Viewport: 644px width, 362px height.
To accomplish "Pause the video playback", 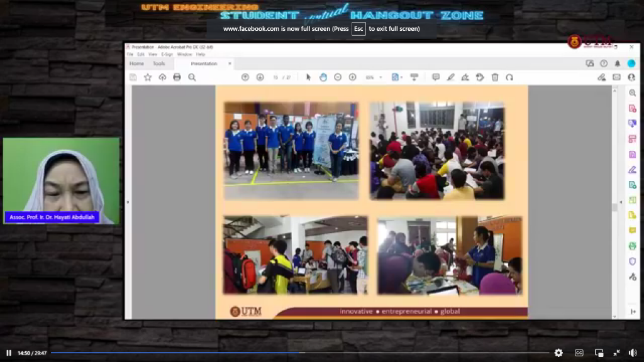I will (x=9, y=353).
